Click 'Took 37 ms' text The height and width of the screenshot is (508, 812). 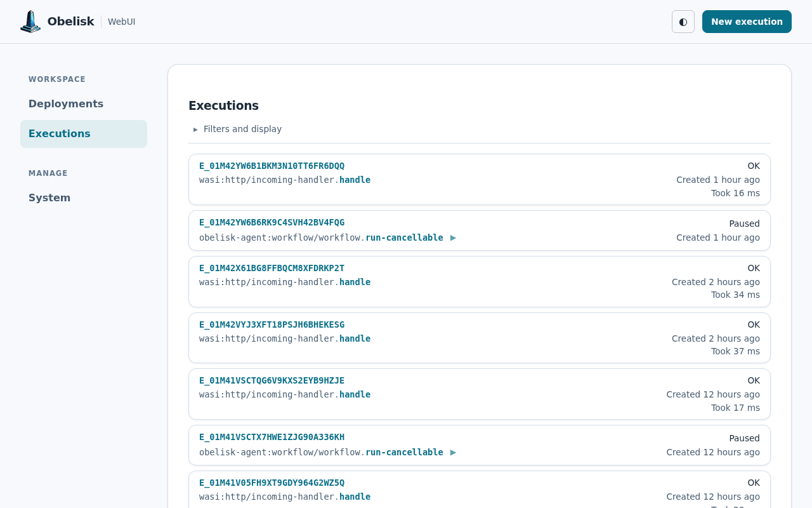pyautogui.click(x=735, y=351)
